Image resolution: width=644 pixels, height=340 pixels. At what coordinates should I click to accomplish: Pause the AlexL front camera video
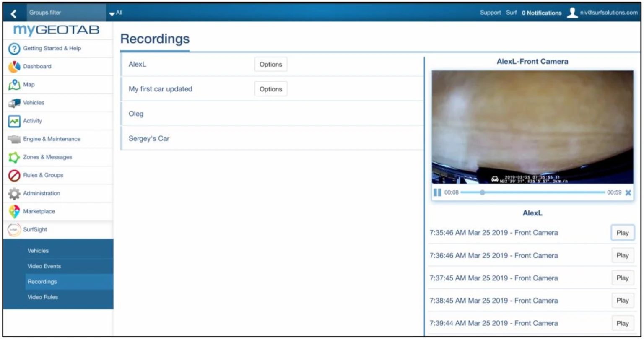coord(437,192)
